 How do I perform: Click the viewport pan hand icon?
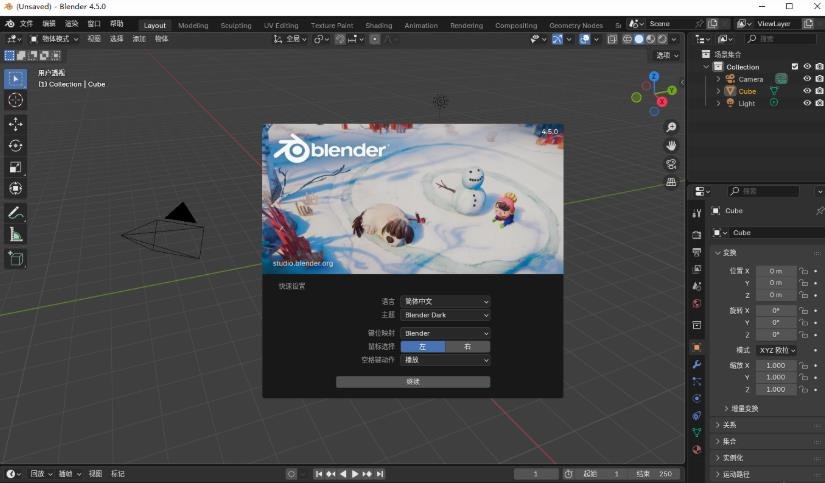(671, 146)
